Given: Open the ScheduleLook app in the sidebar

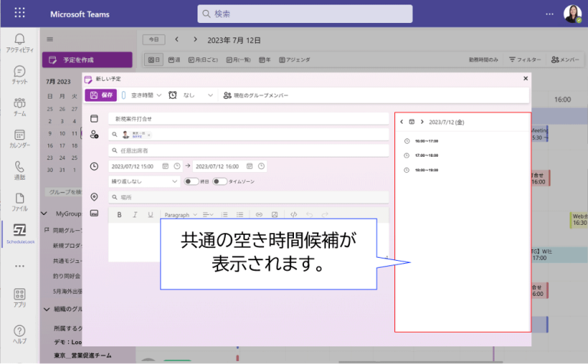Looking at the screenshot, I should 19,233.
